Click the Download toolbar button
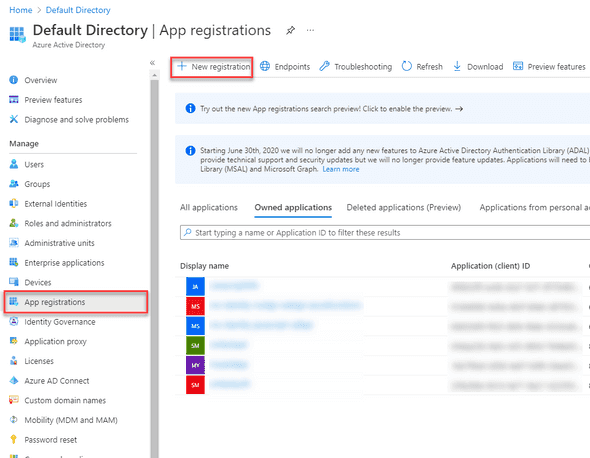 pos(478,67)
